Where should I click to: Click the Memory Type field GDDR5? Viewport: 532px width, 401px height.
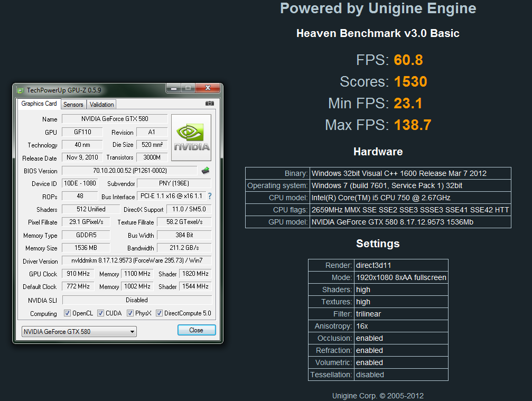(x=86, y=235)
